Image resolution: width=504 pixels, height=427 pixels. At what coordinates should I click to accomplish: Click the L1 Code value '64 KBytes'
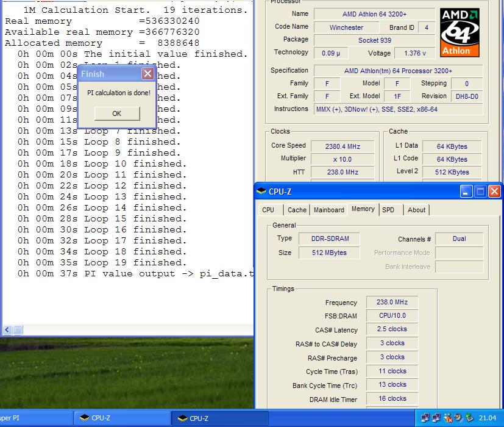point(452,159)
